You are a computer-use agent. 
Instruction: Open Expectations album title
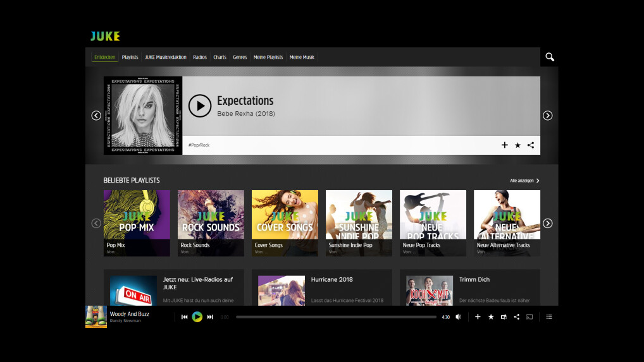tap(245, 101)
